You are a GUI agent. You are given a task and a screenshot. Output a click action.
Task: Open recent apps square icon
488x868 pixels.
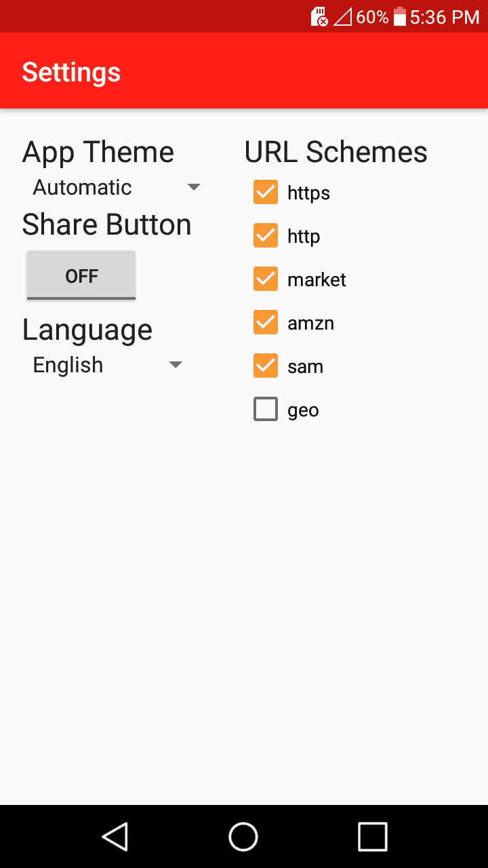point(372,836)
